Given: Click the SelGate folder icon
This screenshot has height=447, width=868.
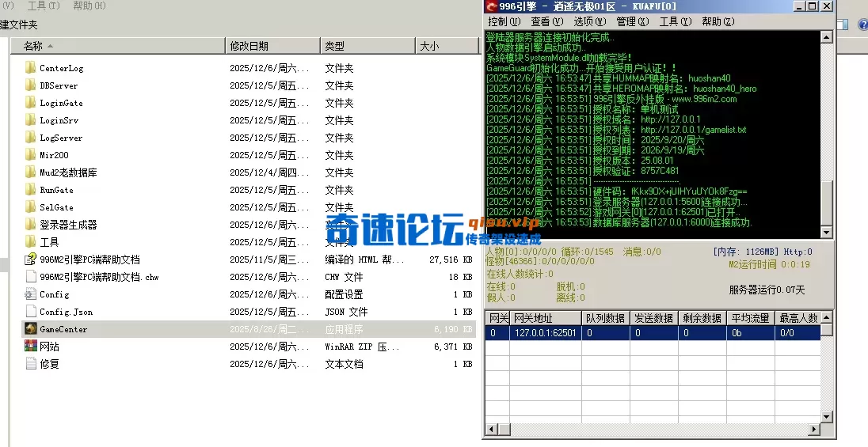Looking at the screenshot, I should coord(30,207).
